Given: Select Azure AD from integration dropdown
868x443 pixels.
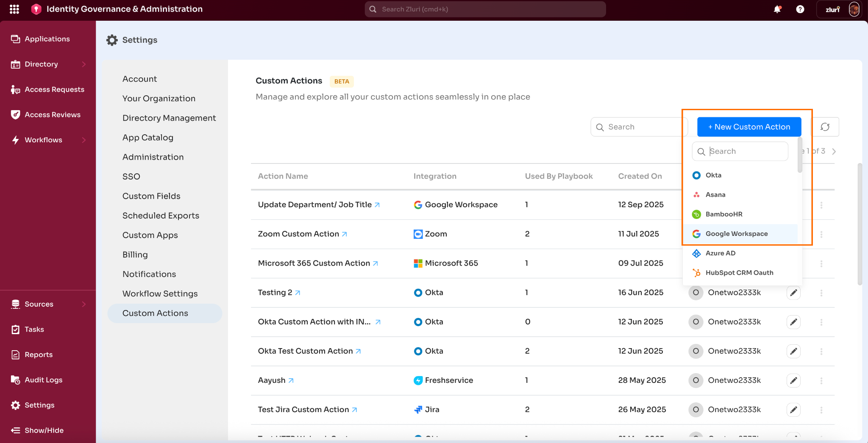Looking at the screenshot, I should (740, 253).
